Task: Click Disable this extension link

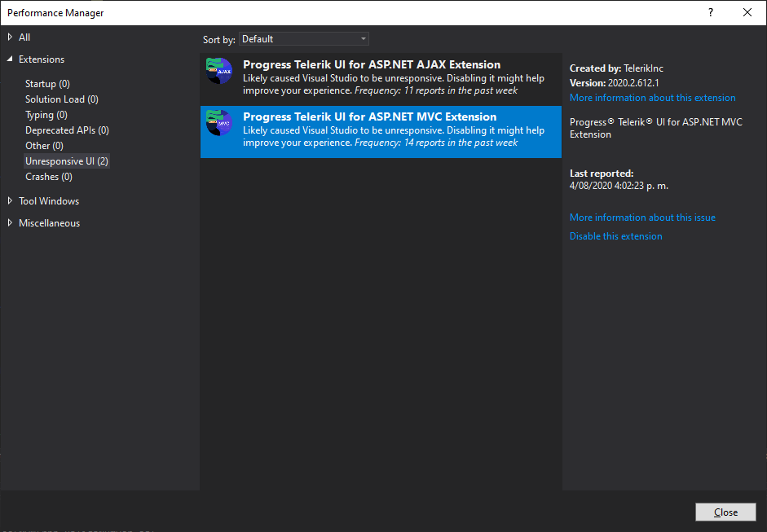Action: click(x=616, y=236)
